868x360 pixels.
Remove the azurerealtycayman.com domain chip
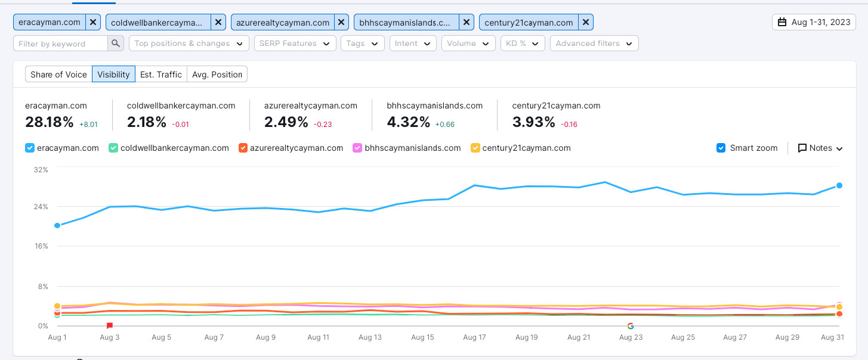tap(341, 23)
